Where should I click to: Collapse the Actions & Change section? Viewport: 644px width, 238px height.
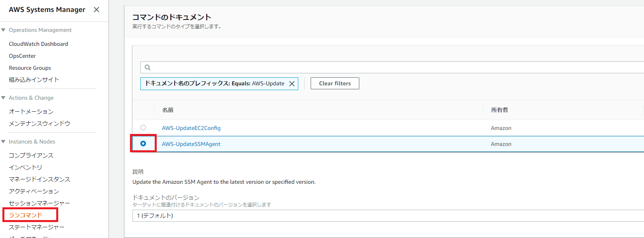point(3,98)
